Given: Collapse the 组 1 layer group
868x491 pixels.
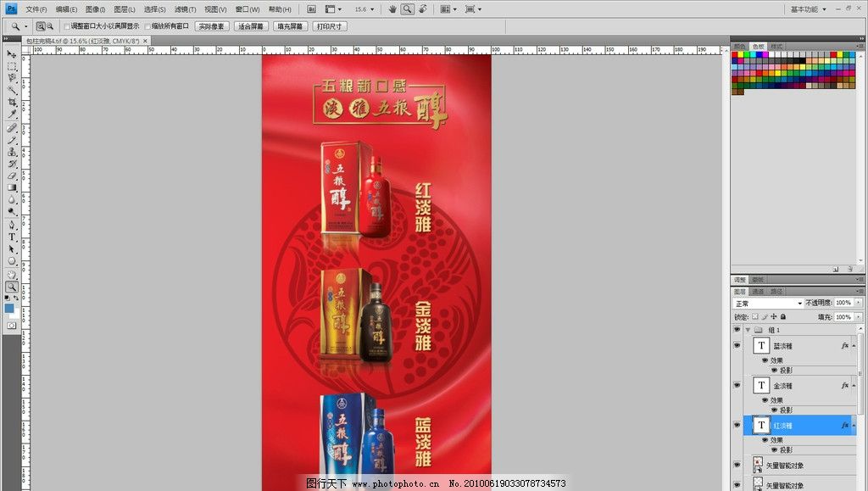Looking at the screenshot, I should [748, 330].
